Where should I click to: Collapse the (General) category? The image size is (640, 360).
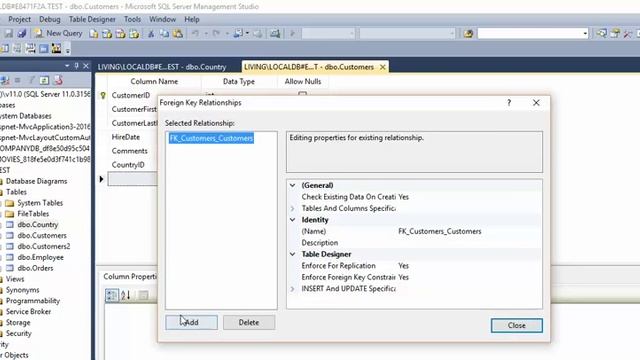[x=293, y=185]
